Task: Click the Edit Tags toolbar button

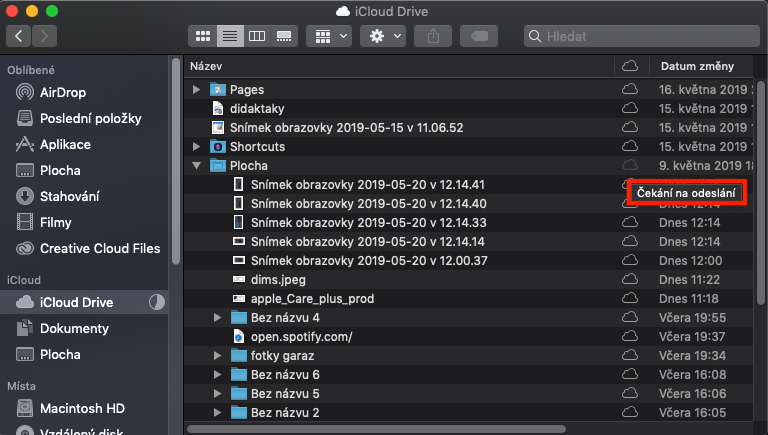Action: pos(479,36)
